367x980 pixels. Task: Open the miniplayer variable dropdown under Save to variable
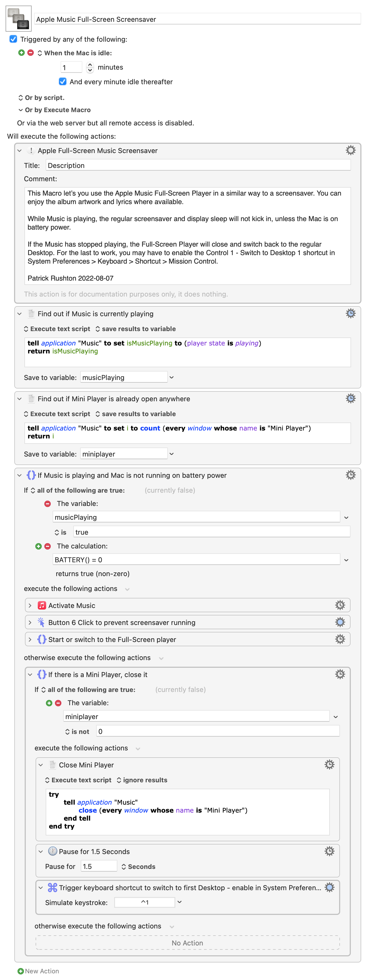(172, 454)
